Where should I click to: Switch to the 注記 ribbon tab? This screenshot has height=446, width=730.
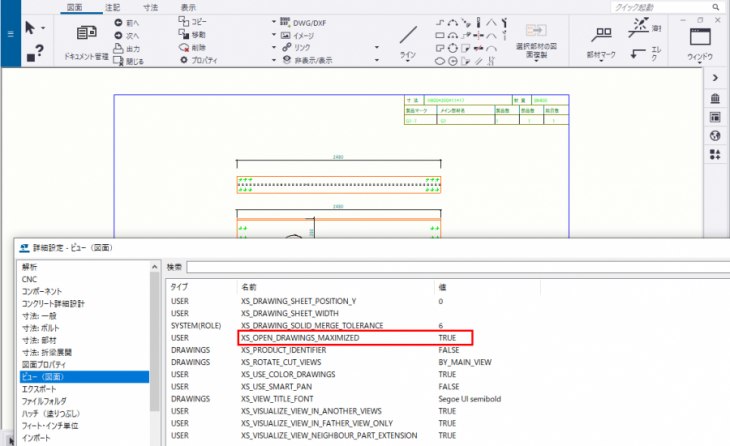114,7
